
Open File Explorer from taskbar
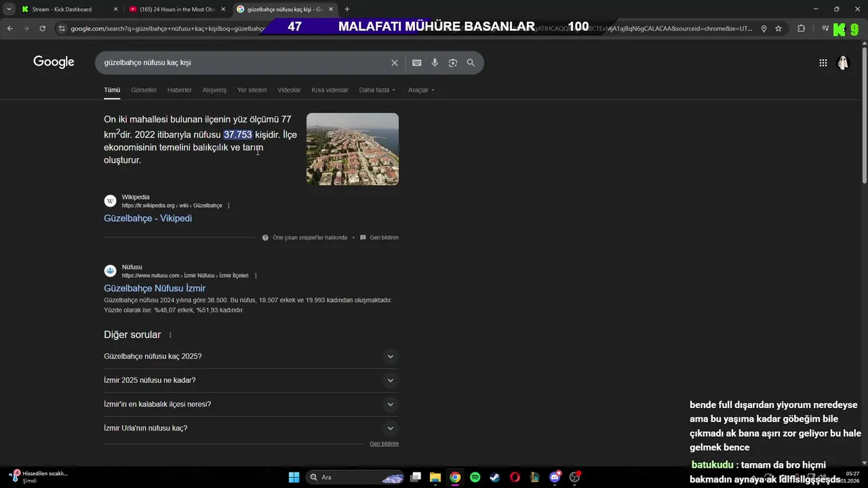tap(435, 477)
